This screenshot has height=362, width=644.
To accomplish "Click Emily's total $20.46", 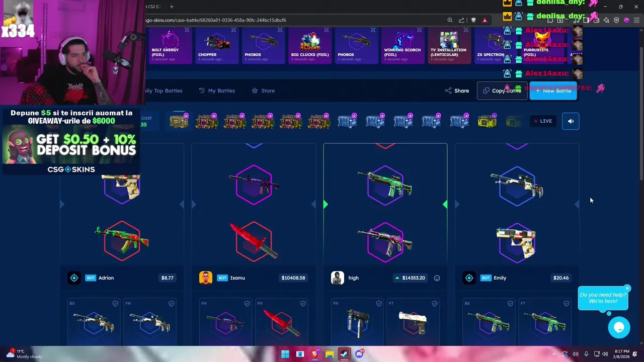I will pyautogui.click(x=561, y=278).
